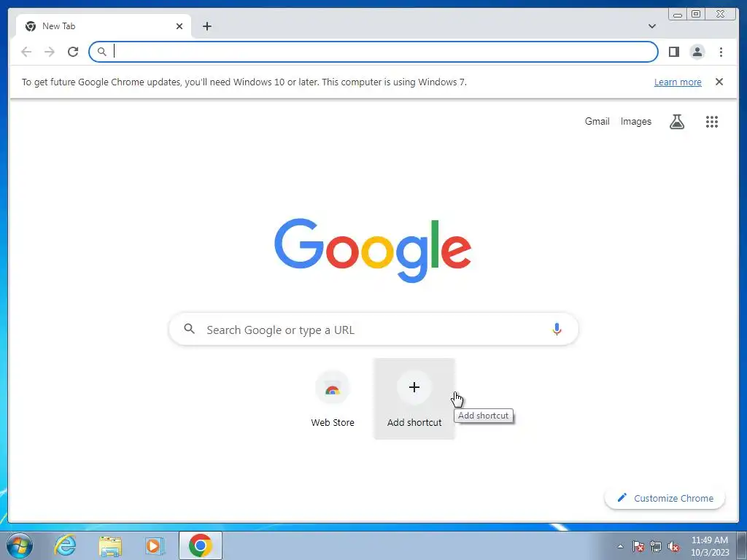Click the muted volume tray icon

point(673,546)
